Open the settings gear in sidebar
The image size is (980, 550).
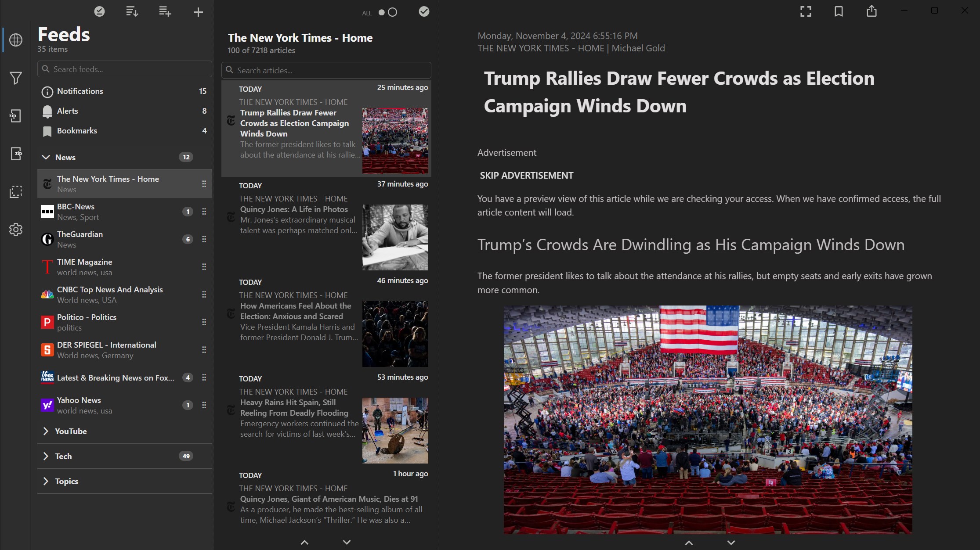coord(16,230)
